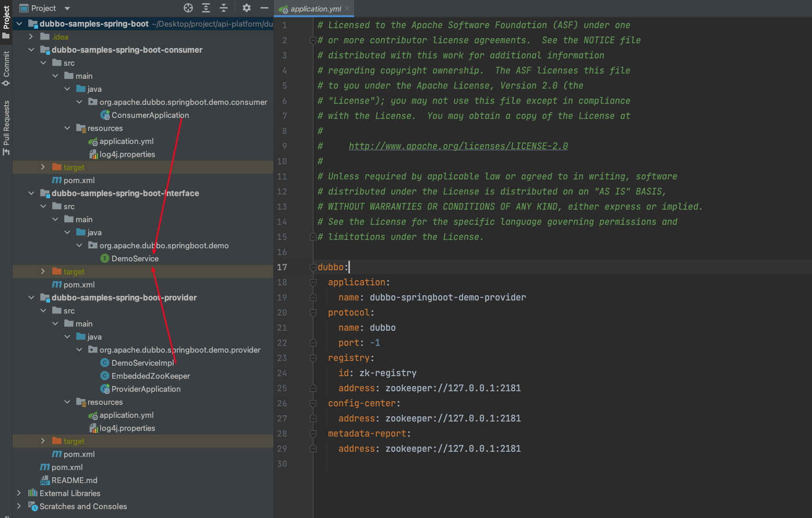Select EmbeddedZooKeeper class file
812x518 pixels.
pos(151,376)
